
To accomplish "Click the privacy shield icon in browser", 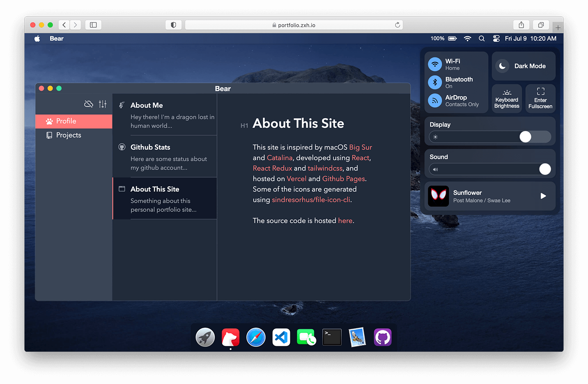I will pos(173,25).
